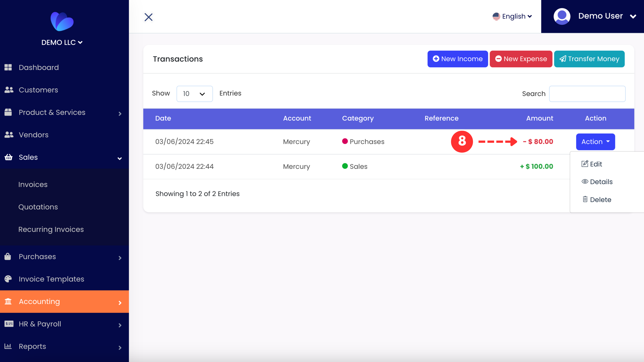Click the Product & Services box icon
The image size is (644, 362).
[x=8, y=112]
